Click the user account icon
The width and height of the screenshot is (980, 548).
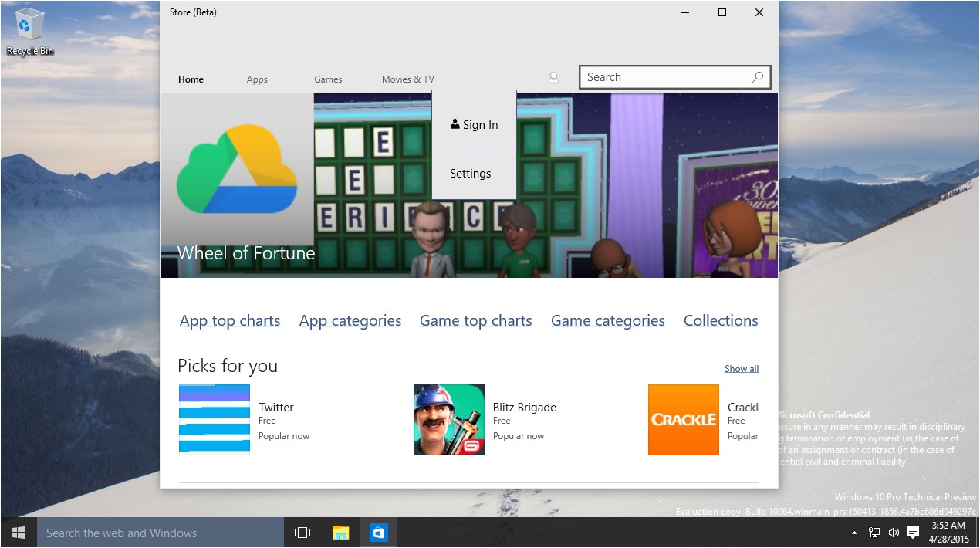(553, 77)
